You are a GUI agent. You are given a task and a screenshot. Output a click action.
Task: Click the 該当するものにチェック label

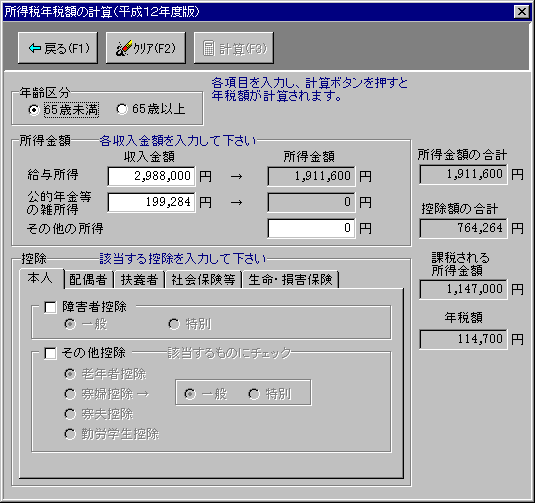point(229,353)
